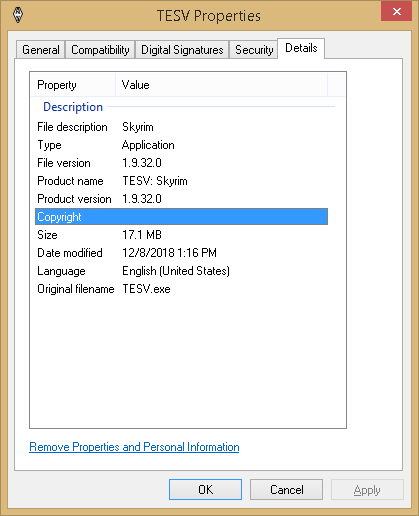Select the Details tab
Image resolution: width=419 pixels, height=516 pixels.
coord(301,48)
